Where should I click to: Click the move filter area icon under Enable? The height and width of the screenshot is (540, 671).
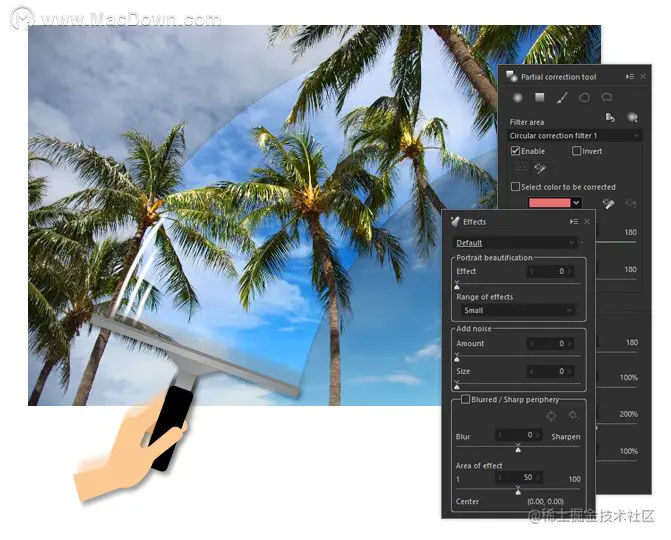521,168
